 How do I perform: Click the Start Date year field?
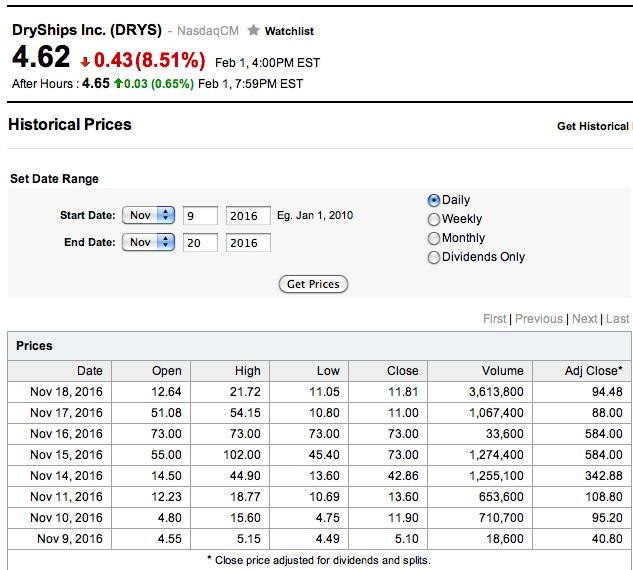click(248, 216)
